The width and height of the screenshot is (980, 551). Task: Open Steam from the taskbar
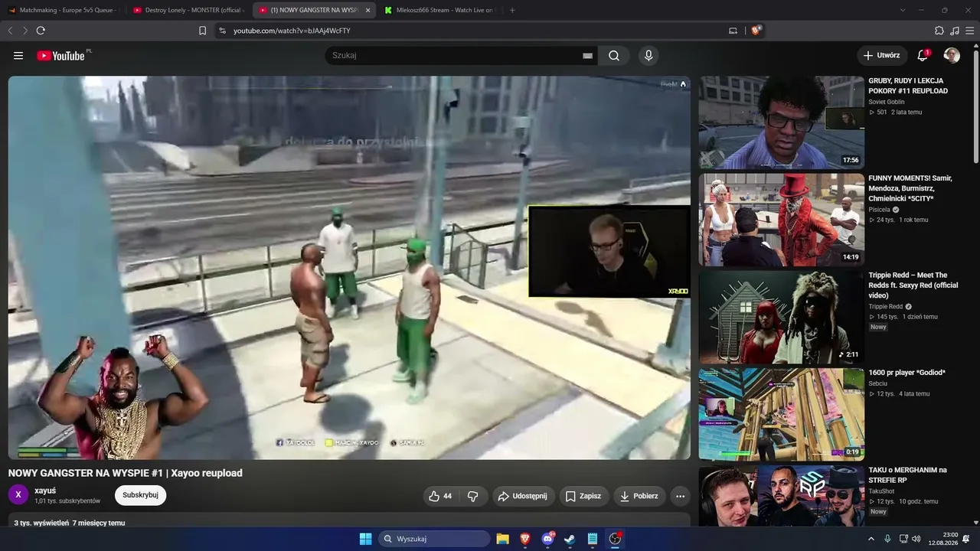pos(570,539)
